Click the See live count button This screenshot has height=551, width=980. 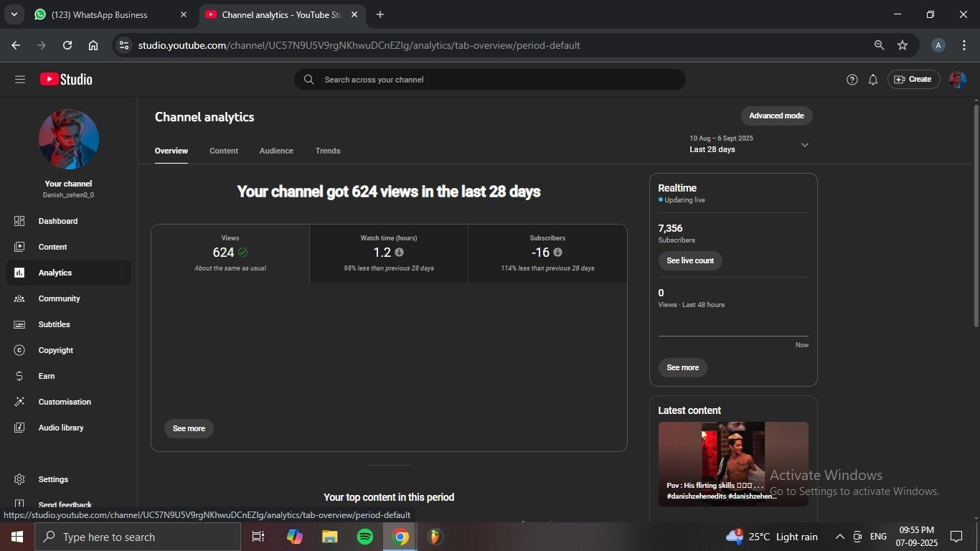click(689, 260)
